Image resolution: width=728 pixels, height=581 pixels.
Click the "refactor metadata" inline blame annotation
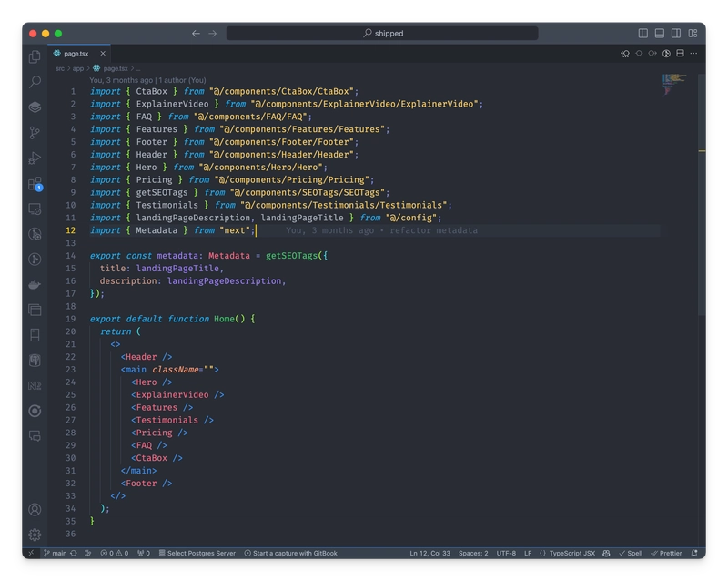[434, 230]
